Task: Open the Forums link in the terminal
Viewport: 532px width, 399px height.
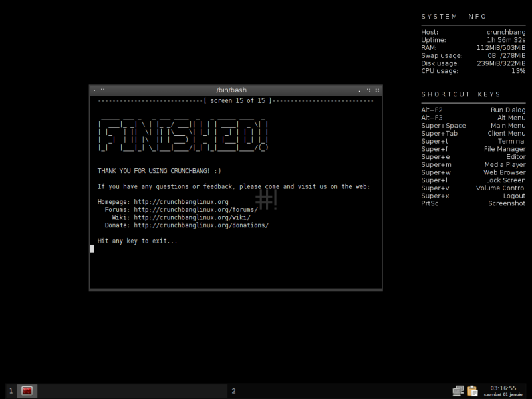Action: tap(196, 210)
